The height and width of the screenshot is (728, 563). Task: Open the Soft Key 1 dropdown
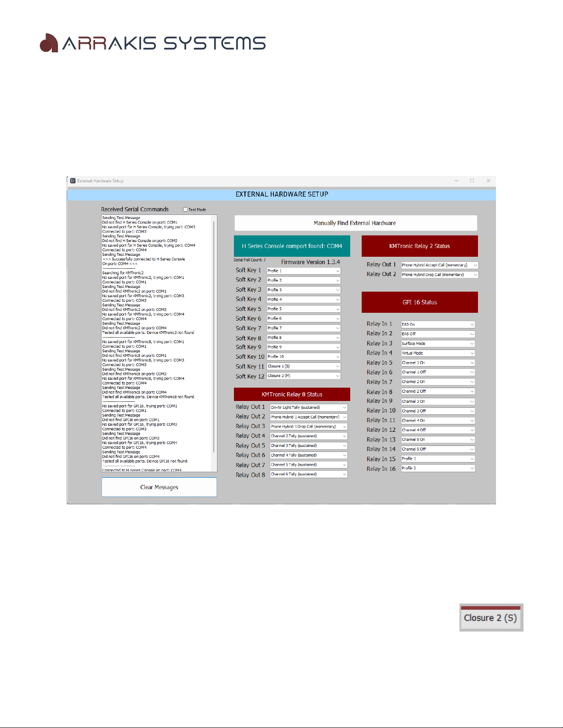click(x=303, y=271)
